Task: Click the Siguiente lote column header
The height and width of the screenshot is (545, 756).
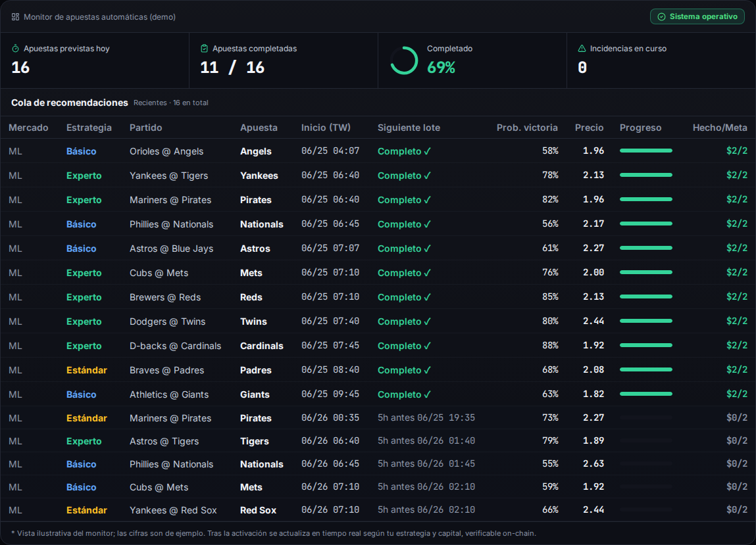Action: coord(409,128)
